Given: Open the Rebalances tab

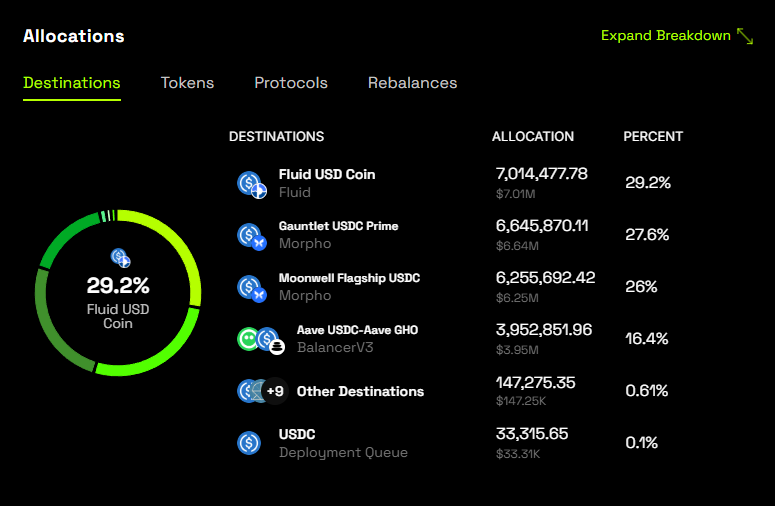Looking at the screenshot, I should (x=412, y=83).
